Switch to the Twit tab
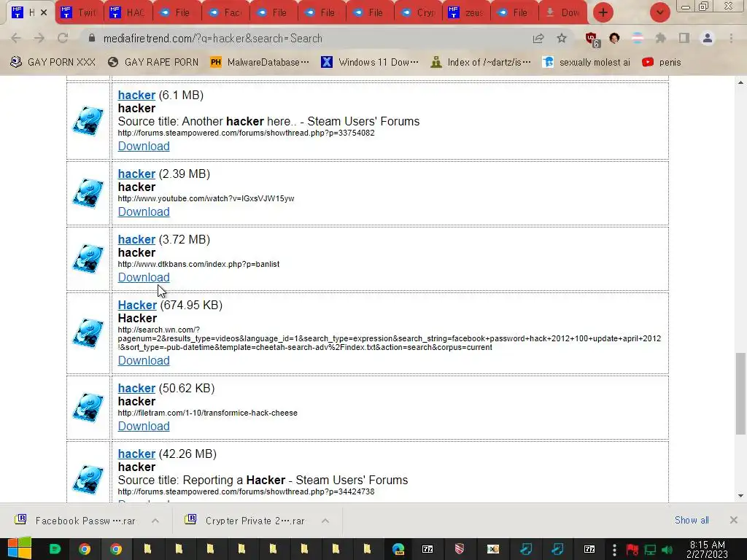The width and height of the screenshot is (747, 560). pyautogui.click(x=79, y=12)
